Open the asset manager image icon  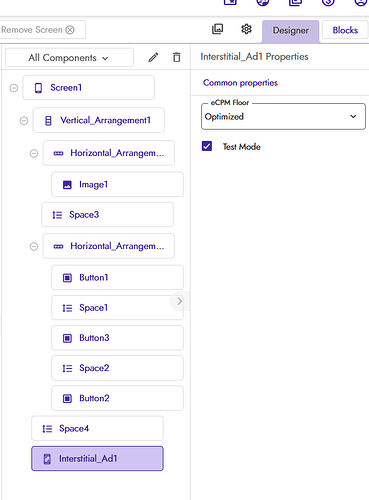(x=217, y=29)
